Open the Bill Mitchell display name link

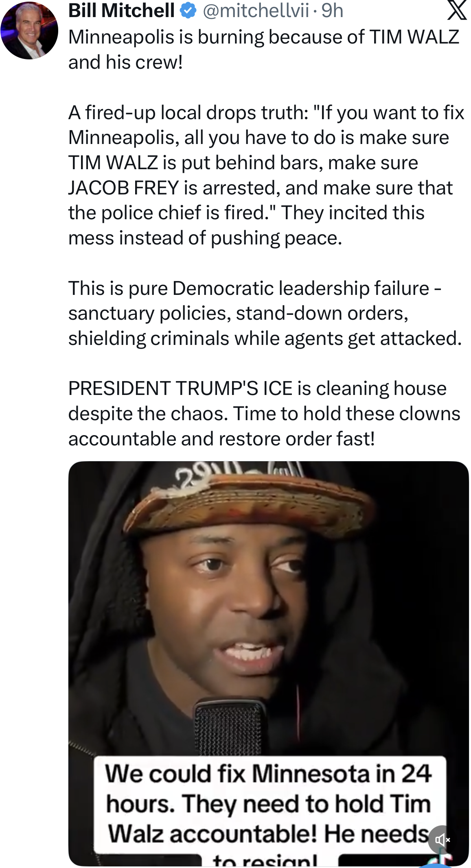121,11
